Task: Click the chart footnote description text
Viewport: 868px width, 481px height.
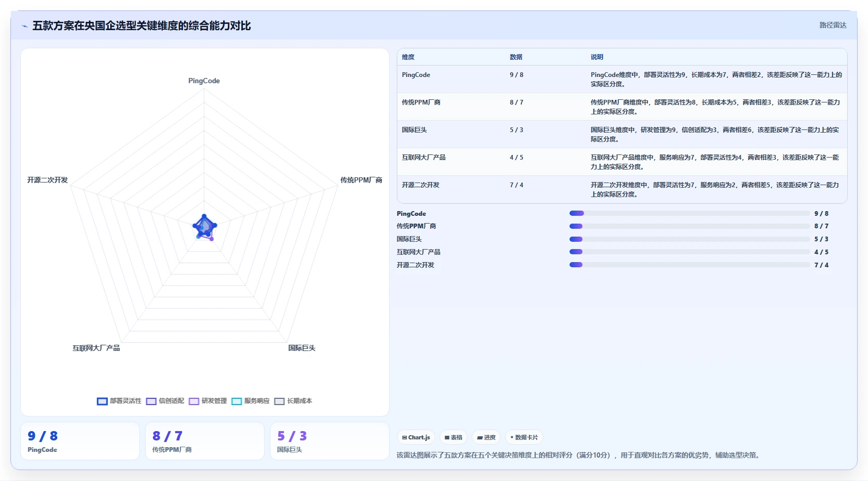Action: click(x=579, y=455)
